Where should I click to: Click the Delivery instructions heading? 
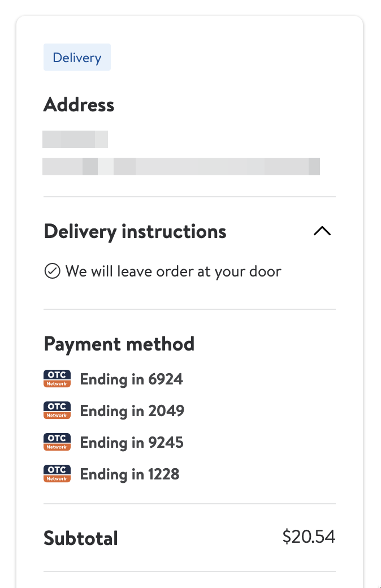135,231
